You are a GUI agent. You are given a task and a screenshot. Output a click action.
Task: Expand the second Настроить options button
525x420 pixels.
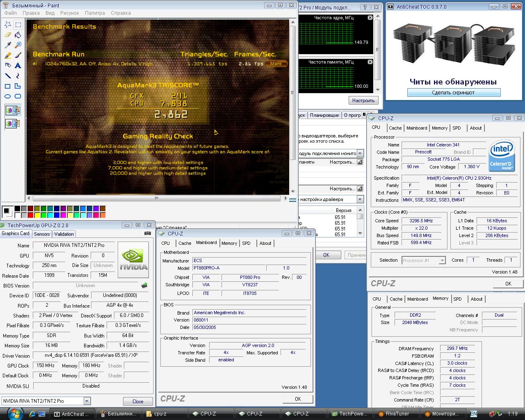tap(360, 189)
